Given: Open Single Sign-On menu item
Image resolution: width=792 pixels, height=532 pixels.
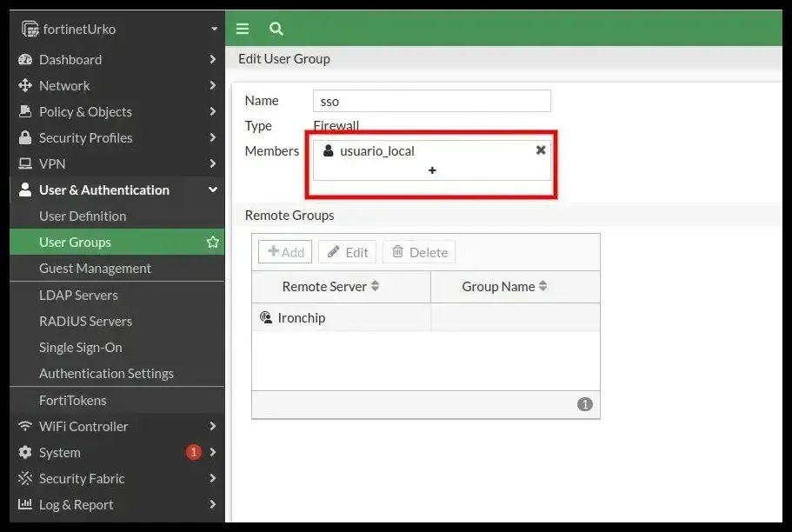Looking at the screenshot, I should click(x=116, y=348).
